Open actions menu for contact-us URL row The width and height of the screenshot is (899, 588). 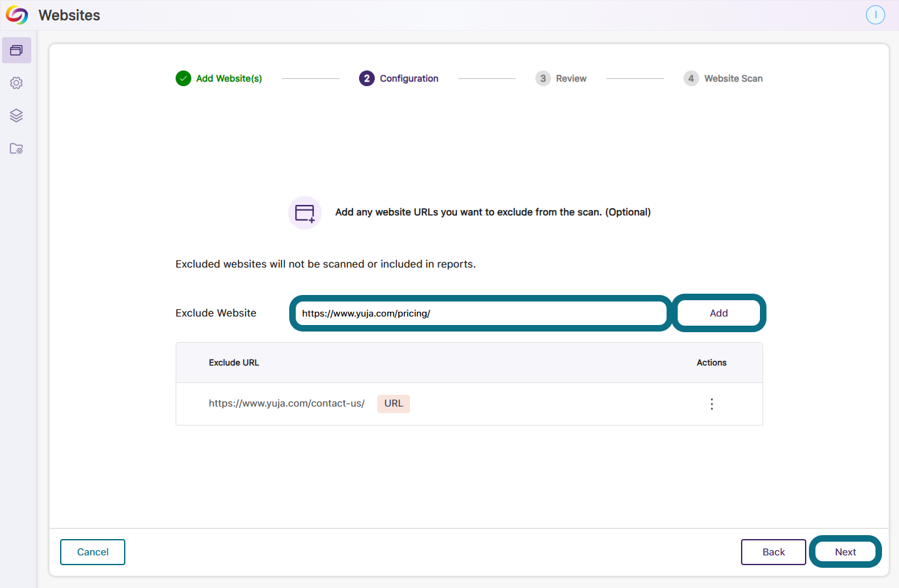point(712,404)
